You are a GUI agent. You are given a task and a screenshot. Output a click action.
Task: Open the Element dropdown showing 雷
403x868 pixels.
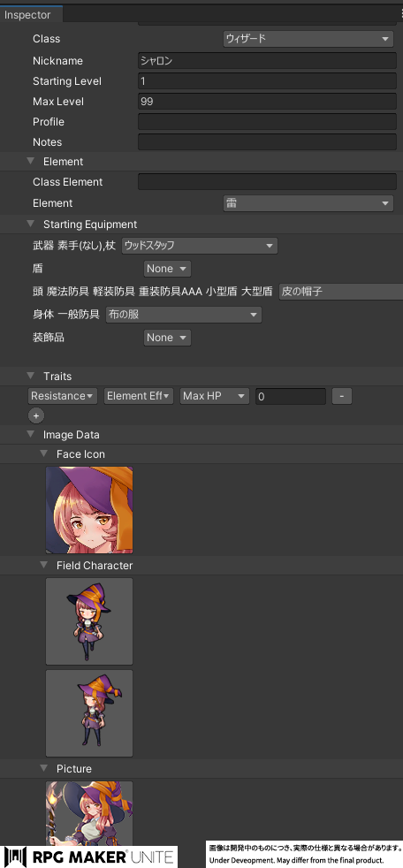coord(308,203)
